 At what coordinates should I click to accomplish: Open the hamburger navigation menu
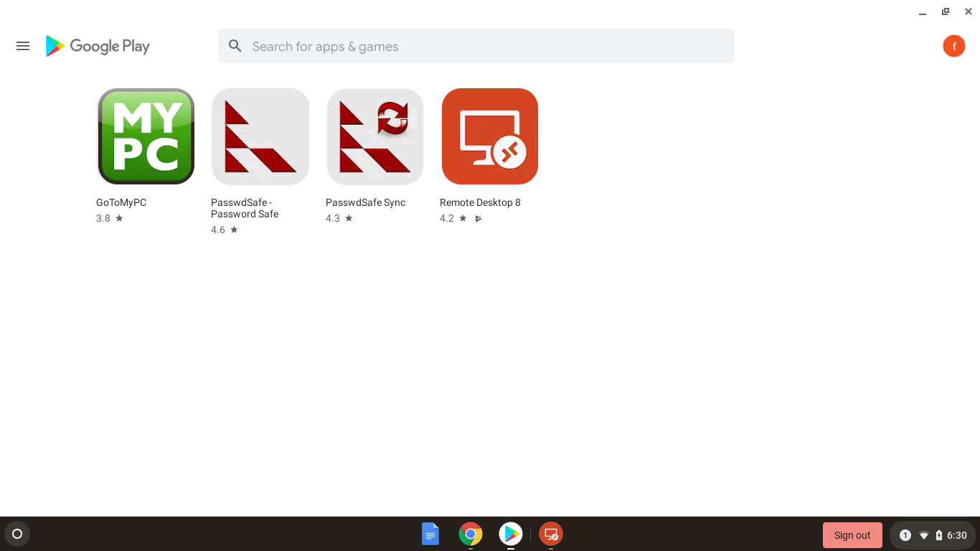(x=23, y=46)
